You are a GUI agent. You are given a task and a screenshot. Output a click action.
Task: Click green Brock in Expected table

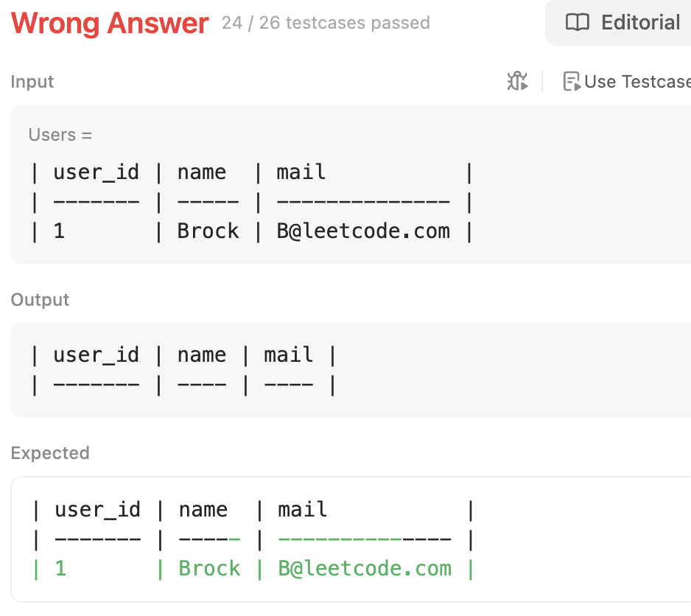(x=210, y=568)
